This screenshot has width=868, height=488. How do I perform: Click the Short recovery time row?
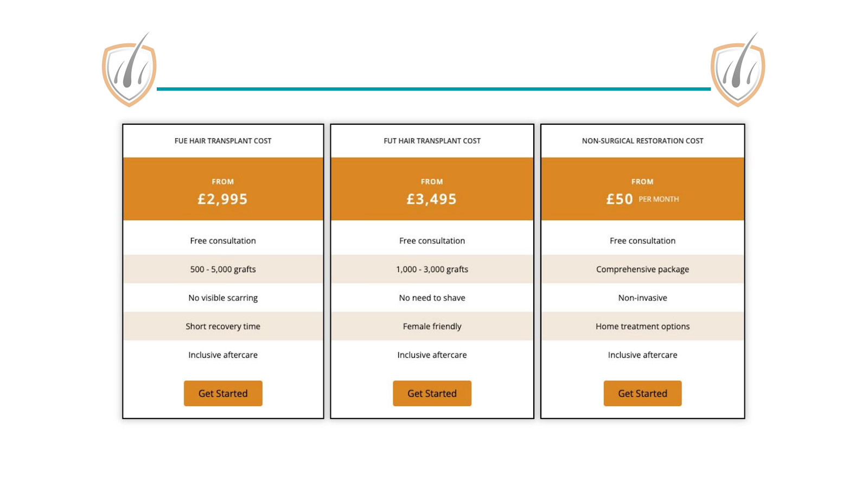pos(223,326)
